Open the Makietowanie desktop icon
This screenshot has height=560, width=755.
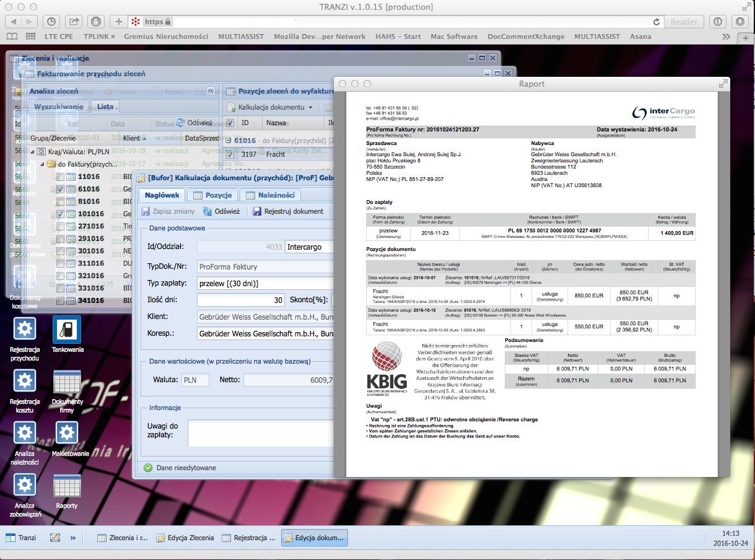pos(67,433)
